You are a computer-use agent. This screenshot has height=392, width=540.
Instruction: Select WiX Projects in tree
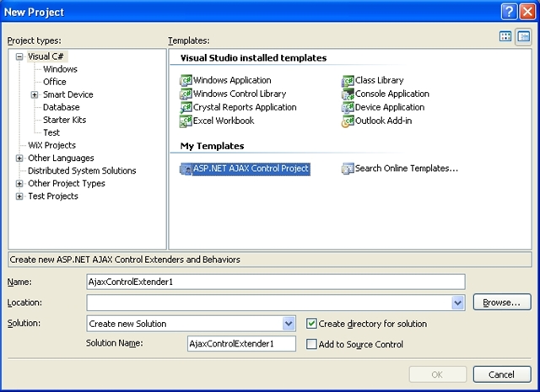click(51, 146)
